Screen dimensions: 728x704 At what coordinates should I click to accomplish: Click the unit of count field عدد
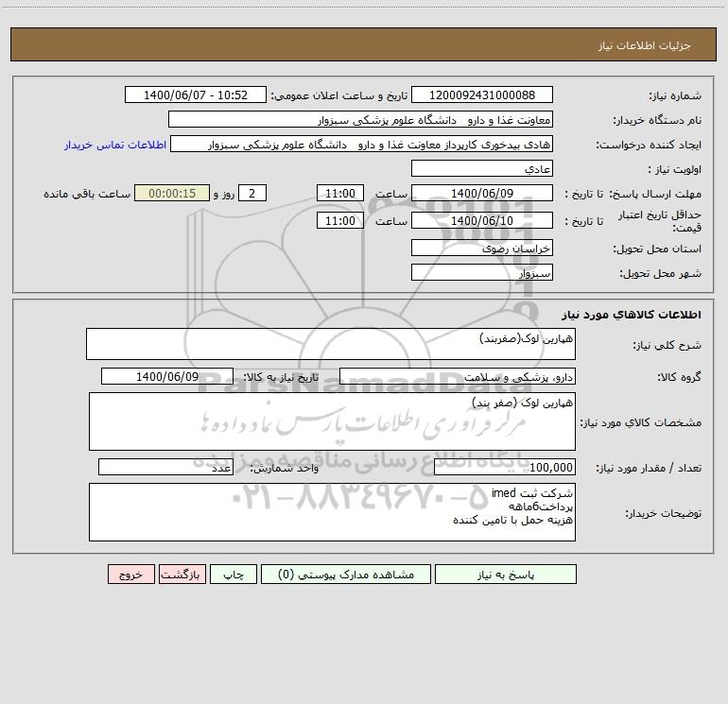pyautogui.click(x=165, y=467)
